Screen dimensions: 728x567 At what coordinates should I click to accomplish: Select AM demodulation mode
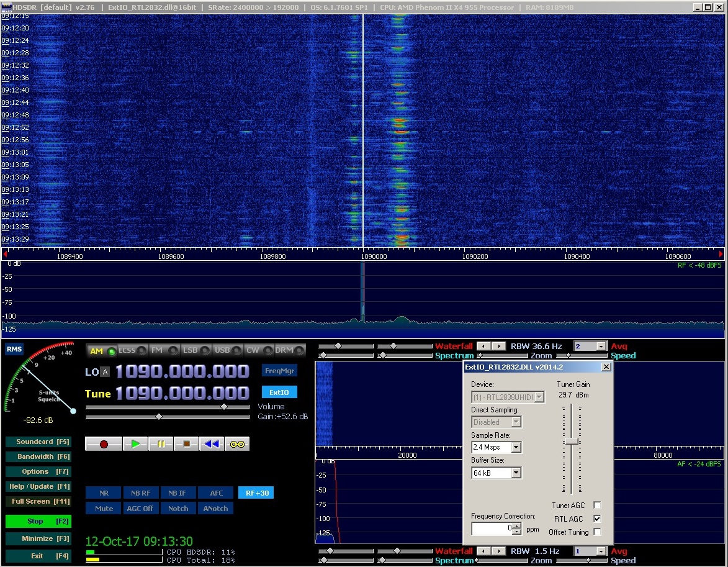point(102,350)
